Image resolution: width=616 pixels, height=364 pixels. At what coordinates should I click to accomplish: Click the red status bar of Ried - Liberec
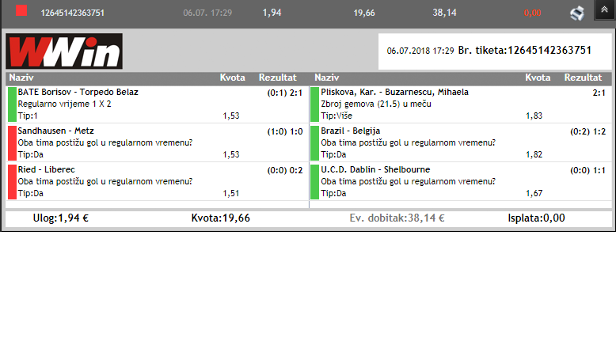[12, 182]
